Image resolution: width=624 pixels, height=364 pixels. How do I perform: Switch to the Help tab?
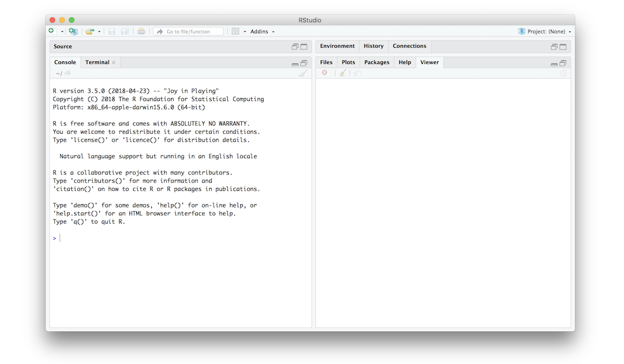pos(405,62)
